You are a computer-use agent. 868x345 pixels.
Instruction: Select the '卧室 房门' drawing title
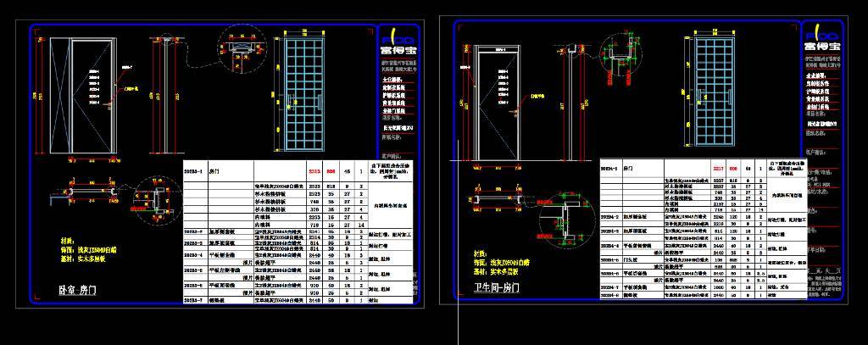[77, 290]
